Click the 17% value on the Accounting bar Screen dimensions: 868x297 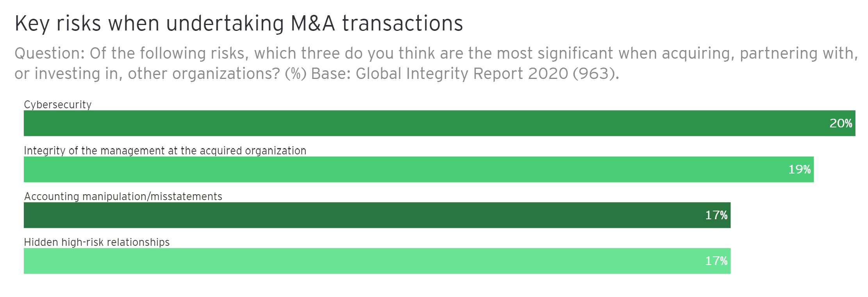click(x=716, y=215)
